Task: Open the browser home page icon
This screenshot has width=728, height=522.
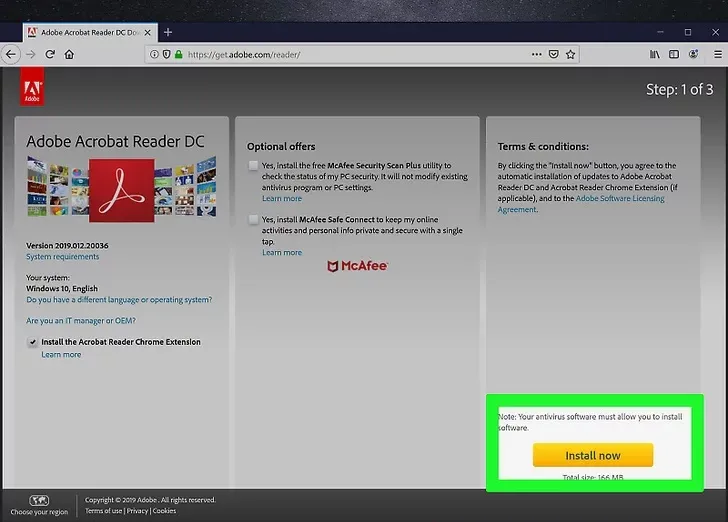Action: (69, 54)
